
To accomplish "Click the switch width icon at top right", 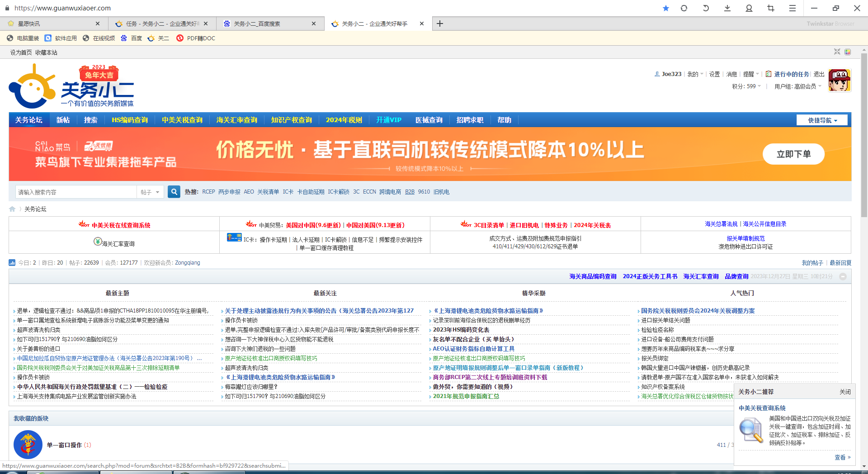I will [837, 52].
